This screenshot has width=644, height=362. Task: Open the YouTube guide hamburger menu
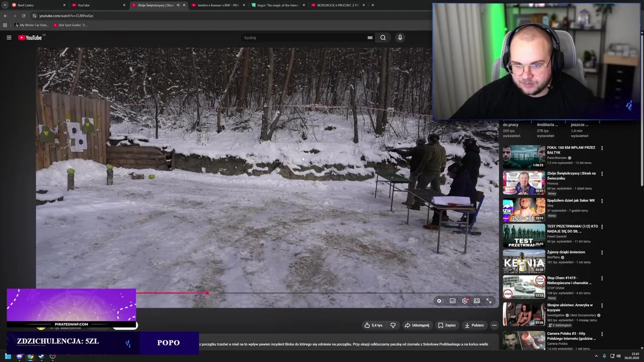coord(9,38)
